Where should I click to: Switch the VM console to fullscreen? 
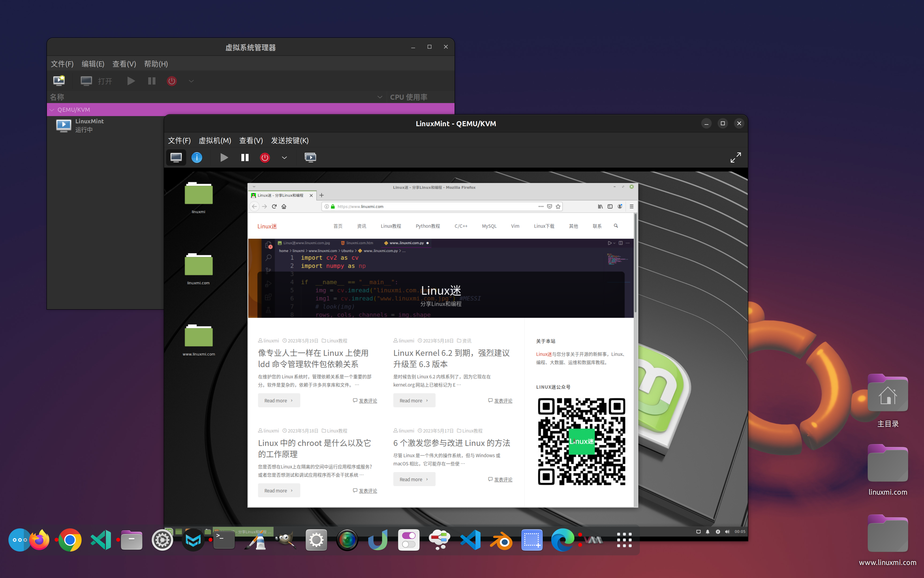735,158
